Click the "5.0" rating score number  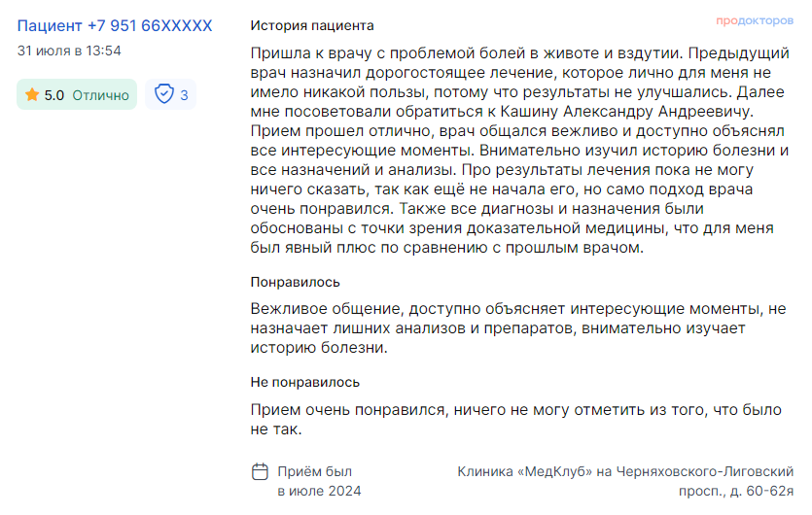coord(54,95)
